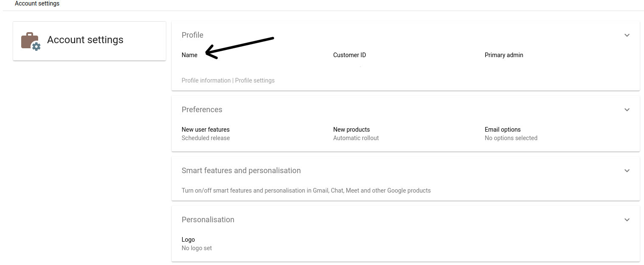Expand the Smart features and personalisation section

click(x=627, y=171)
